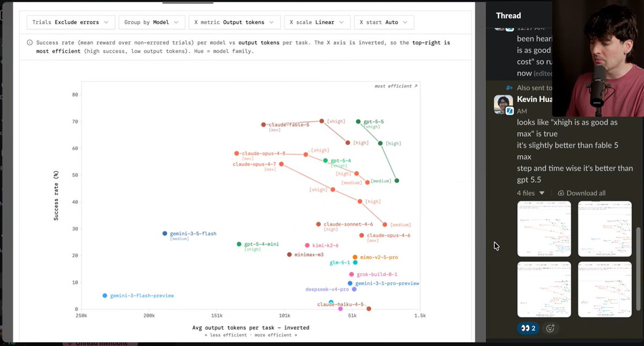Open Kevin Hua's profile avatar
Screen dimensions: 644x346
click(x=504, y=105)
